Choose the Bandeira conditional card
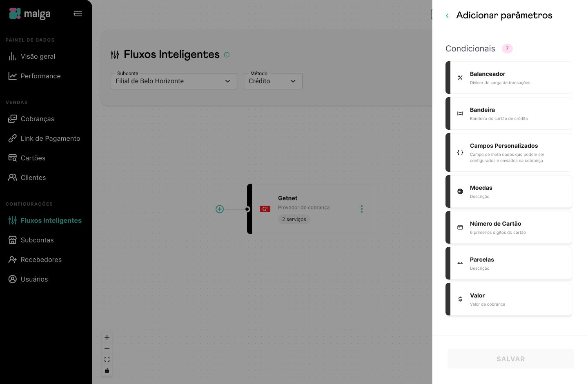The height and width of the screenshot is (384, 588). (509, 113)
